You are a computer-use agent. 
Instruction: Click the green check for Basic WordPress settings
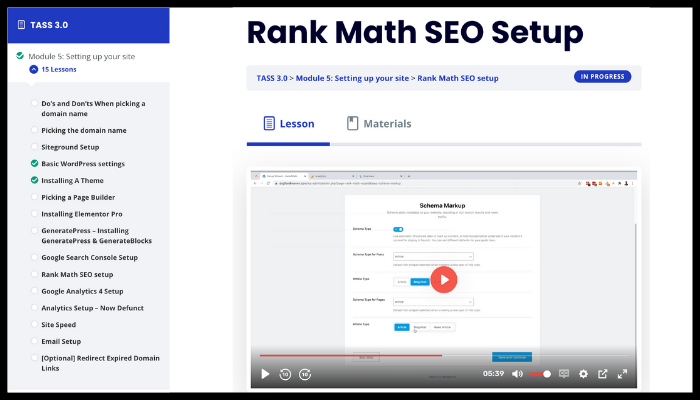click(x=34, y=163)
